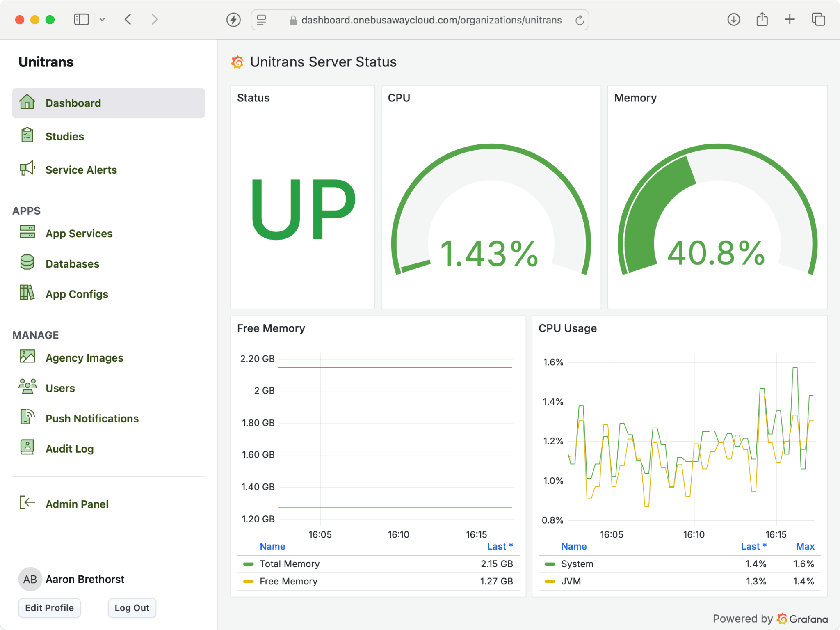Click the Admin Panel exit icon
The height and width of the screenshot is (630, 840).
[27, 503]
